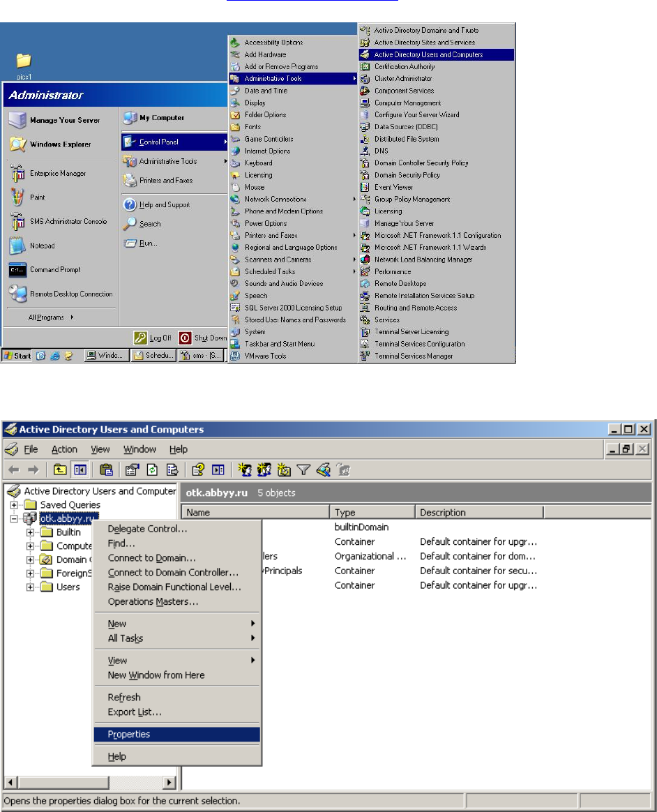
Task: Toggle the Show/Hide Console Tree toolbar icon
Action: coord(80,469)
